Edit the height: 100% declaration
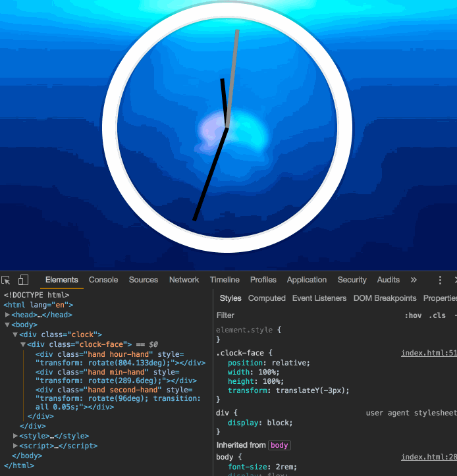 (x=255, y=381)
